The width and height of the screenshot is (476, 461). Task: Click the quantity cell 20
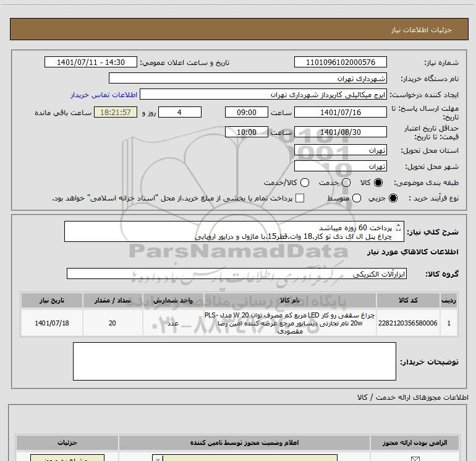coord(113,323)
